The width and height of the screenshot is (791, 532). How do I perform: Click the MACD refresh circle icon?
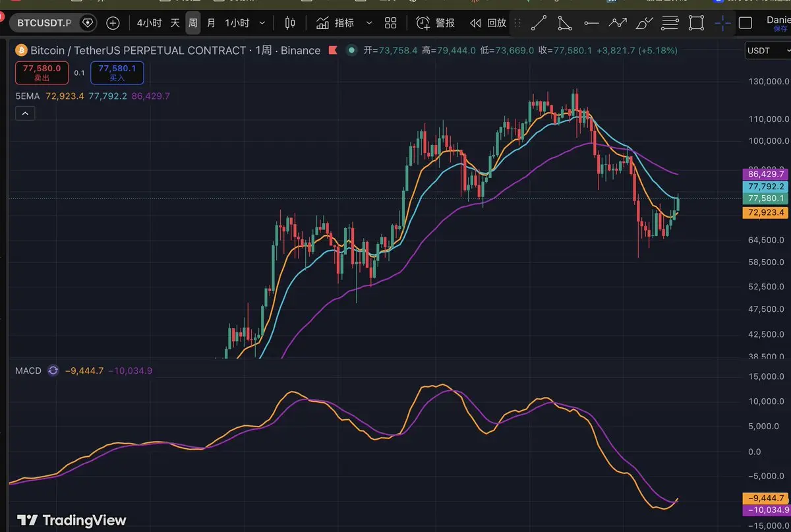coord(53,370)
